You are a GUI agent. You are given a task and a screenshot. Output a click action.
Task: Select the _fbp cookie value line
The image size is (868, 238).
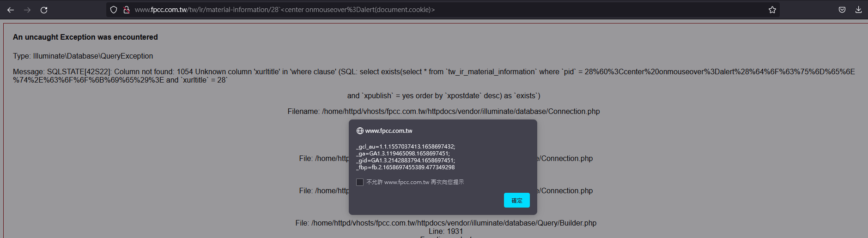[x=406, y=167]
